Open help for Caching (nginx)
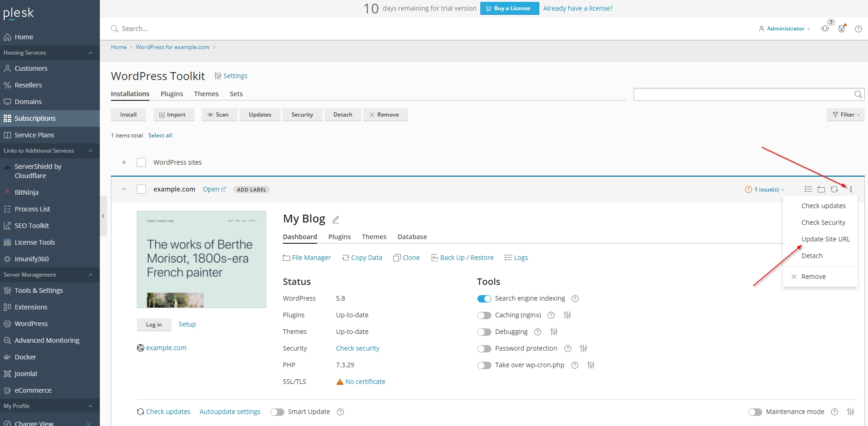 (551, 315)
